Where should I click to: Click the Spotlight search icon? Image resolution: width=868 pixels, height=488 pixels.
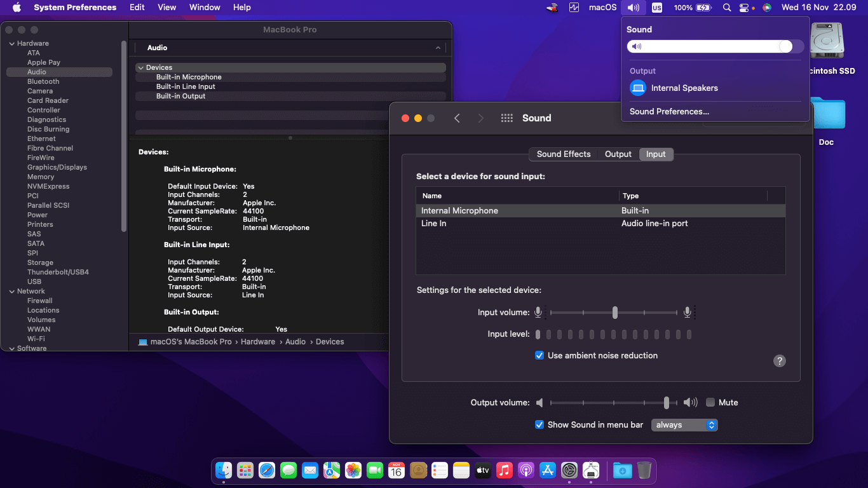coord(727,8)
